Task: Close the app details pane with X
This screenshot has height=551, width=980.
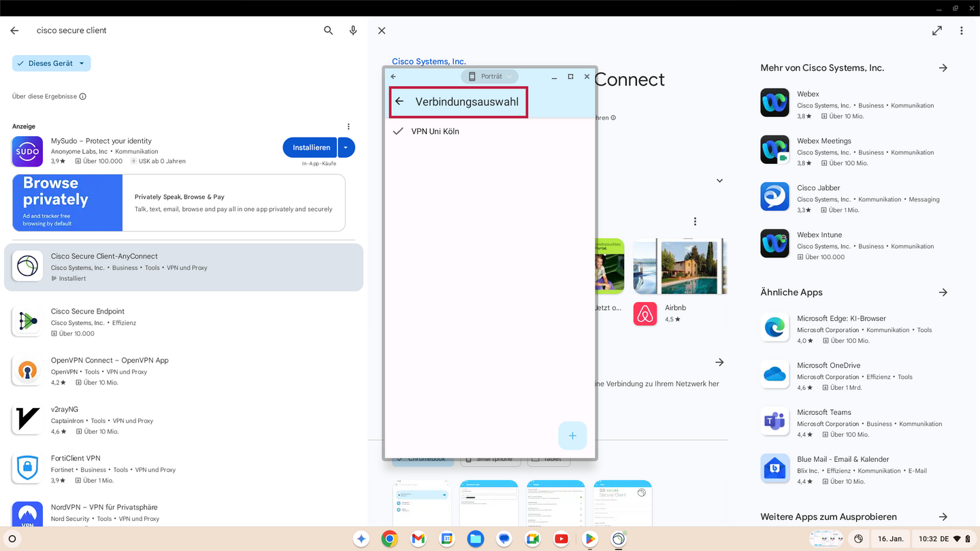Action: [x=382, y=31]
